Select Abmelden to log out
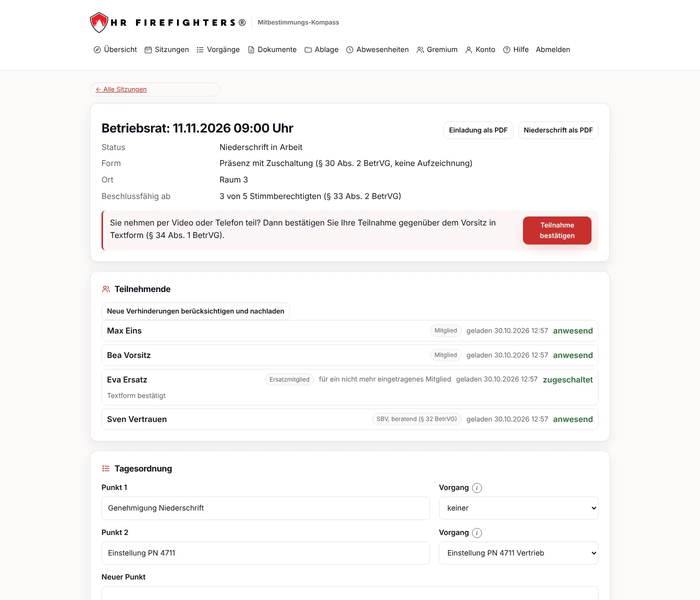Viewport: 700px width, 600px height. 553,49
